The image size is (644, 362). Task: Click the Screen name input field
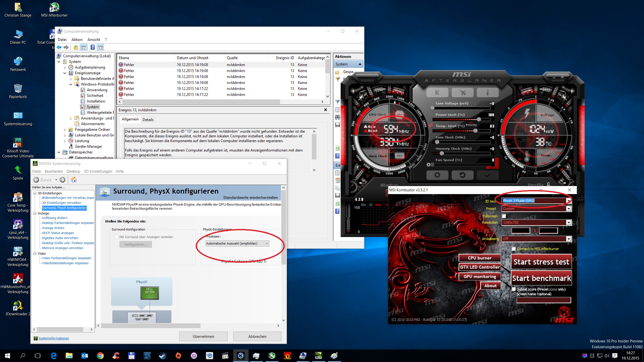pos(543,300)
